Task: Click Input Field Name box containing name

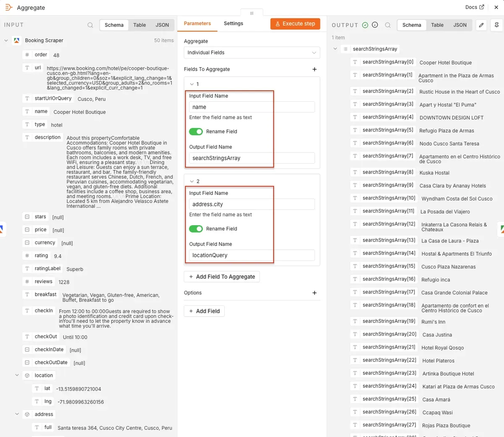Action: coord(252,107)
